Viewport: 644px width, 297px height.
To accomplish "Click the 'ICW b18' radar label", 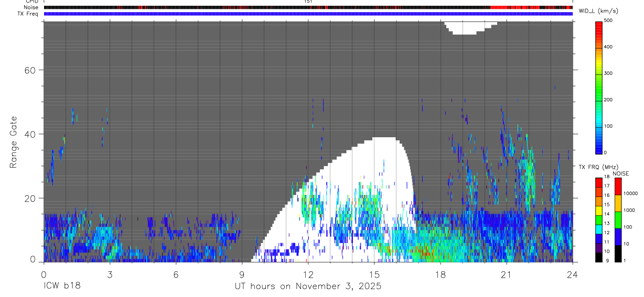I will pos(62,287).
